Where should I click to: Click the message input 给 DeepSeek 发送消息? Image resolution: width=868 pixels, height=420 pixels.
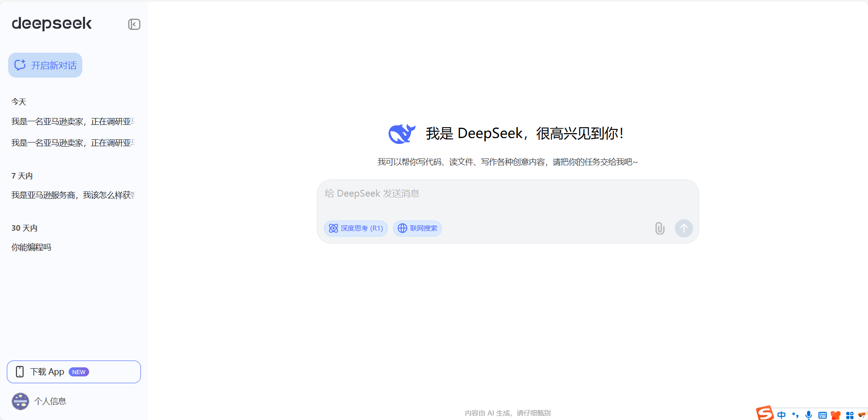click(508, 194)
